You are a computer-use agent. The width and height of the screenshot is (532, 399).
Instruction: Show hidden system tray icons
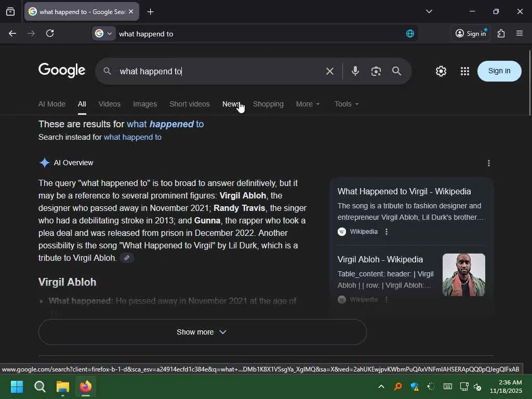[x=381, y=387]
